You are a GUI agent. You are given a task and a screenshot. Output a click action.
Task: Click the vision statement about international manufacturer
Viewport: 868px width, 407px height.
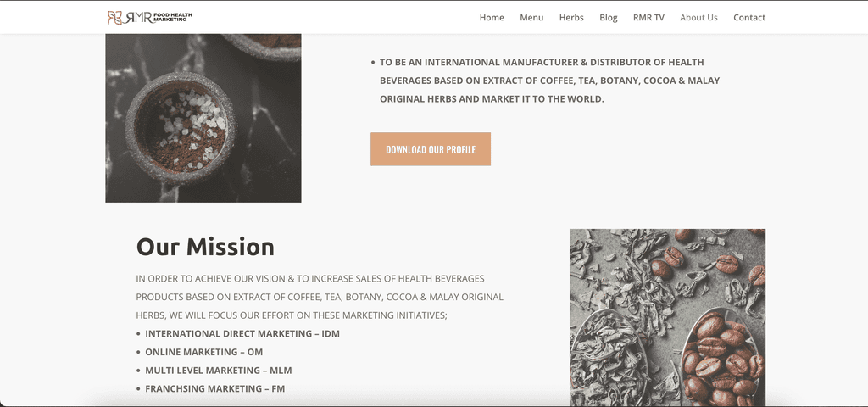point(549,81)
